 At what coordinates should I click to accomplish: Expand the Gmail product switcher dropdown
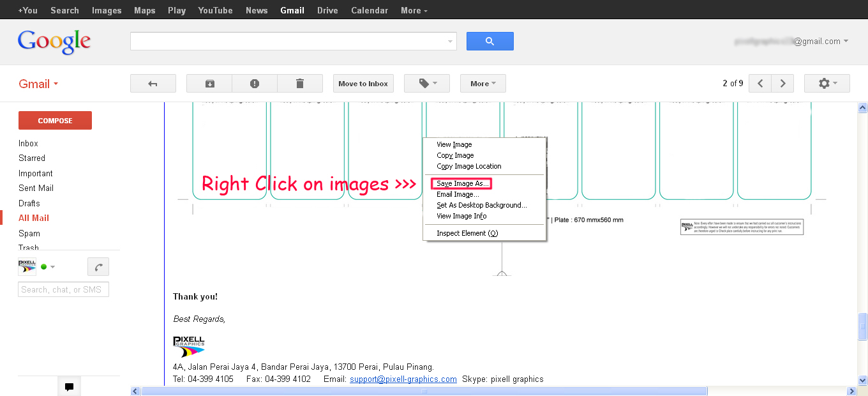click(38, 84)
